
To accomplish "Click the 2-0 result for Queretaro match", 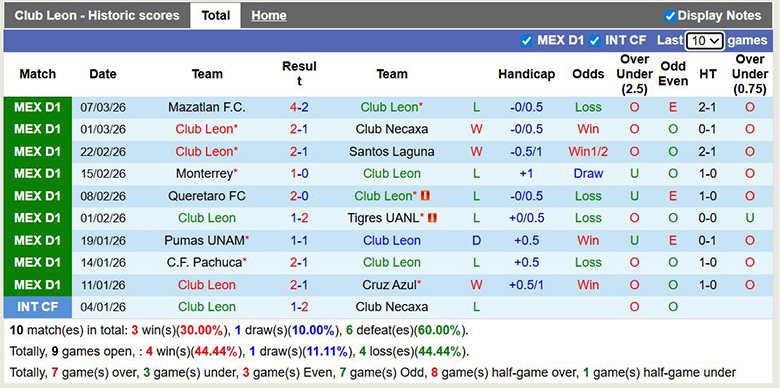I will coord(299,196).
